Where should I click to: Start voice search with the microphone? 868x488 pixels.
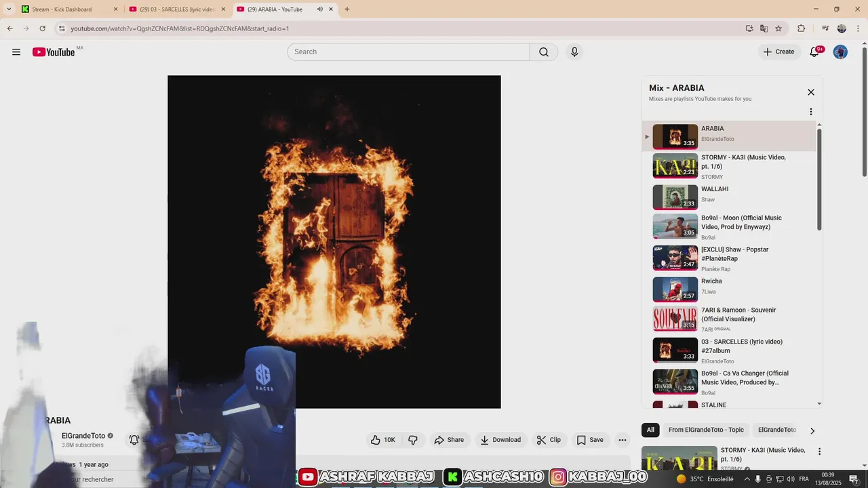[574, 52]
